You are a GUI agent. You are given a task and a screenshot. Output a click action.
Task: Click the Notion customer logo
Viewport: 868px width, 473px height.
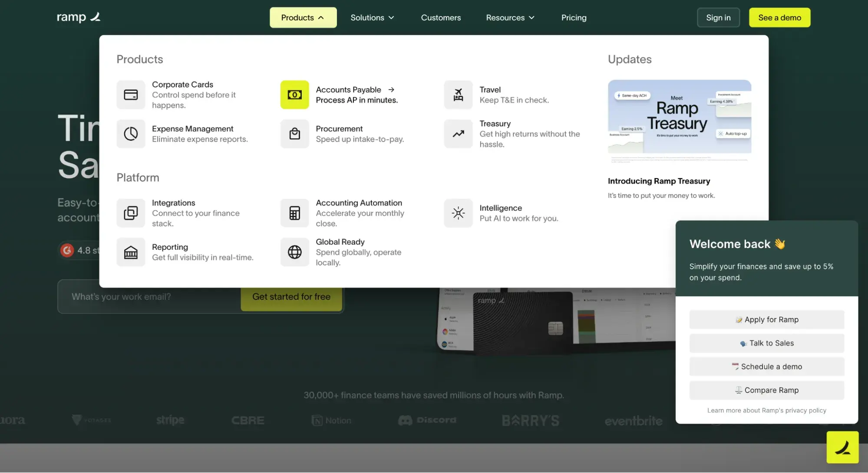click(331, 420)
